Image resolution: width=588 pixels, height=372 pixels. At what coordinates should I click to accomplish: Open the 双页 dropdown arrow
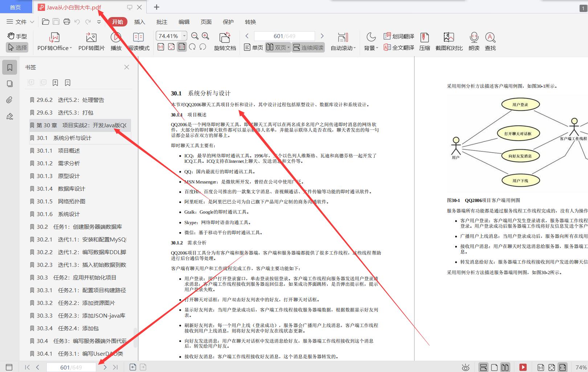coord(289,47)
